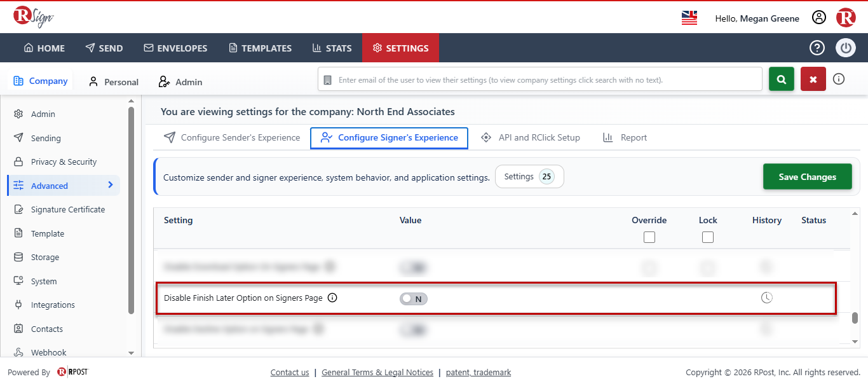
Task: Check the Lock column header checkbox
Action: 708,237
